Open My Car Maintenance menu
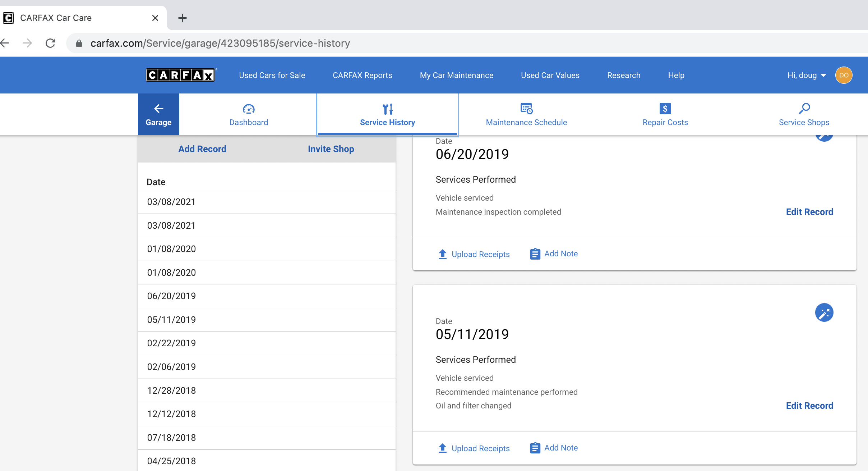868x471 pixels. pos(456,76)
